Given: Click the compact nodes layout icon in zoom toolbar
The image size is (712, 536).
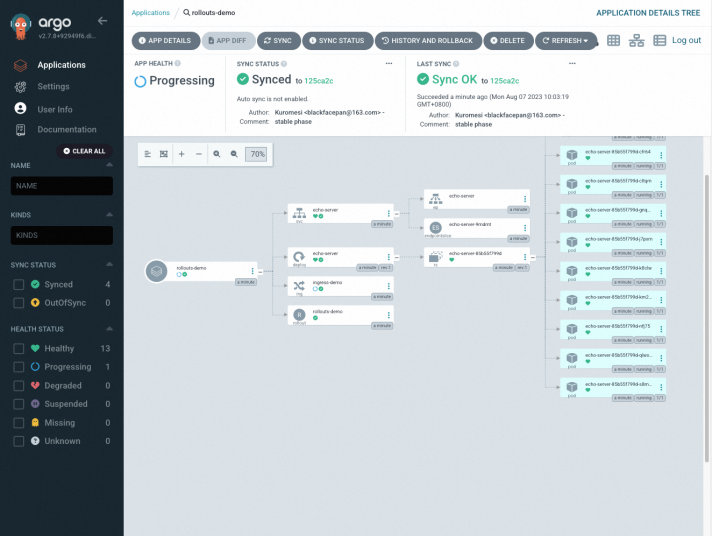Looking at the screenshot, I should [148, 154].
